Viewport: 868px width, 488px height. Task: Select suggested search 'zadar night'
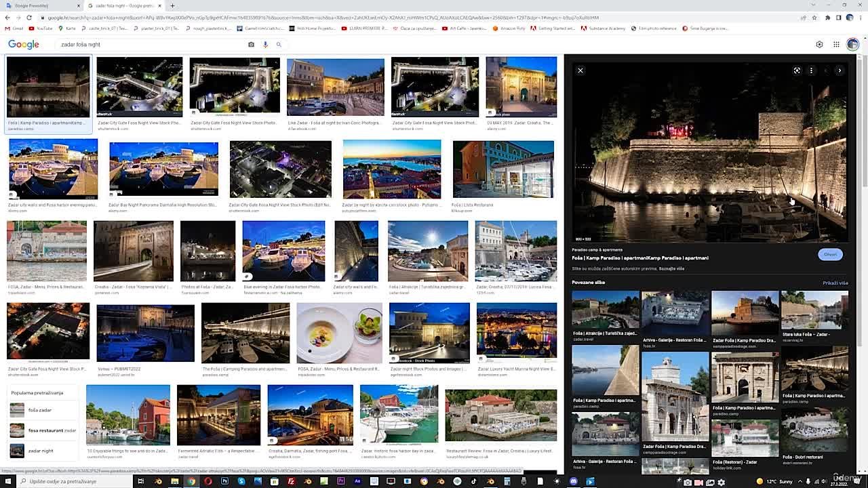43,451
